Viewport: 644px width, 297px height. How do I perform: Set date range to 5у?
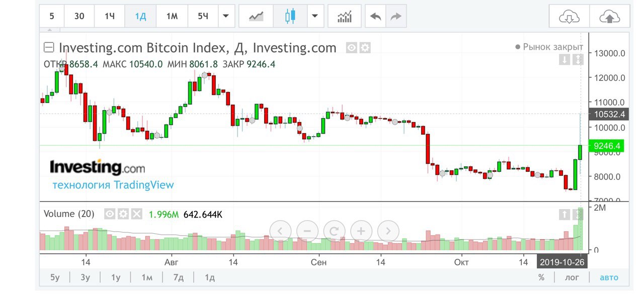55,277
